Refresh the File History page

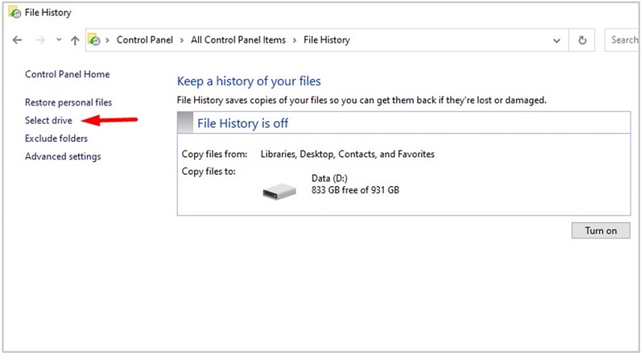coord(582,40)
